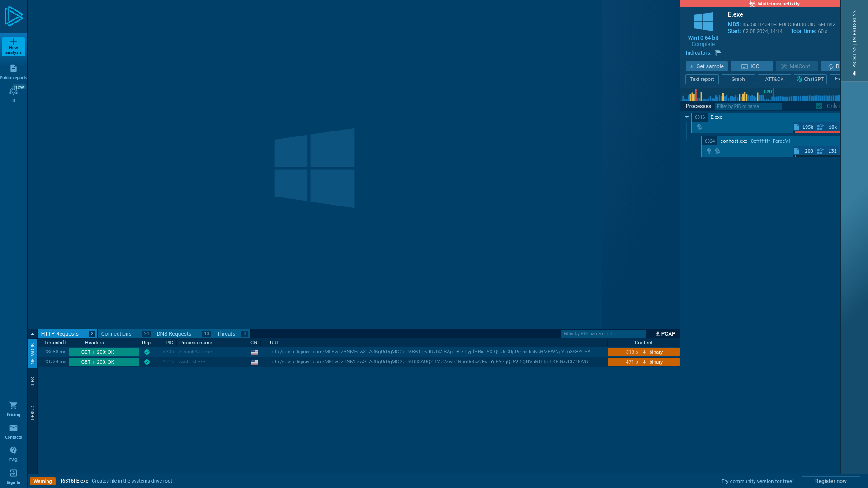This screenshot has height=488, width=868.
Task: Click the Timeshift column header
Action: 55,343
